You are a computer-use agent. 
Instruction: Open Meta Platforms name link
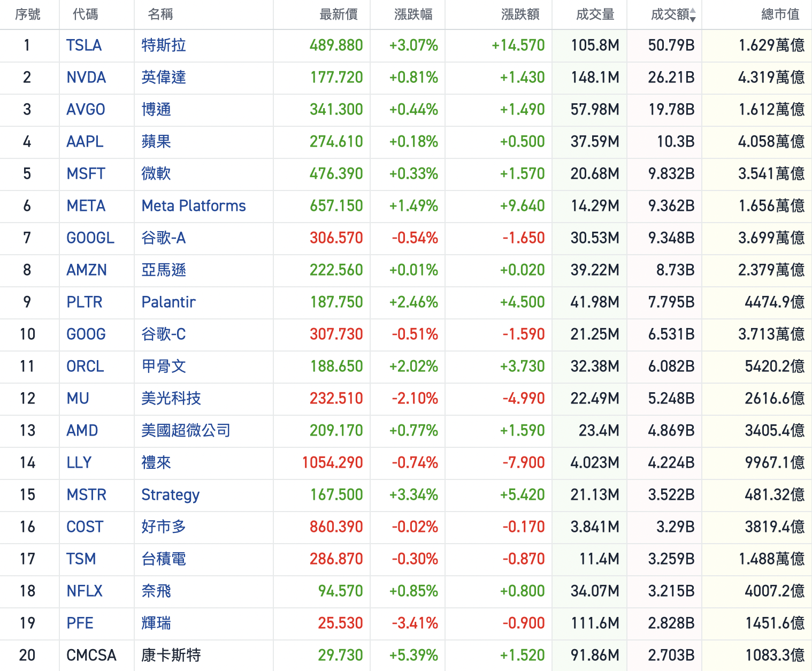click(x=194, y=206)
